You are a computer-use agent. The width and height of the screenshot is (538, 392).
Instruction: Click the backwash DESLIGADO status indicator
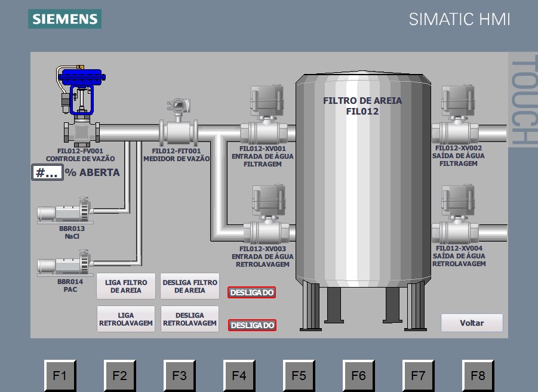[x=251, y=325]
